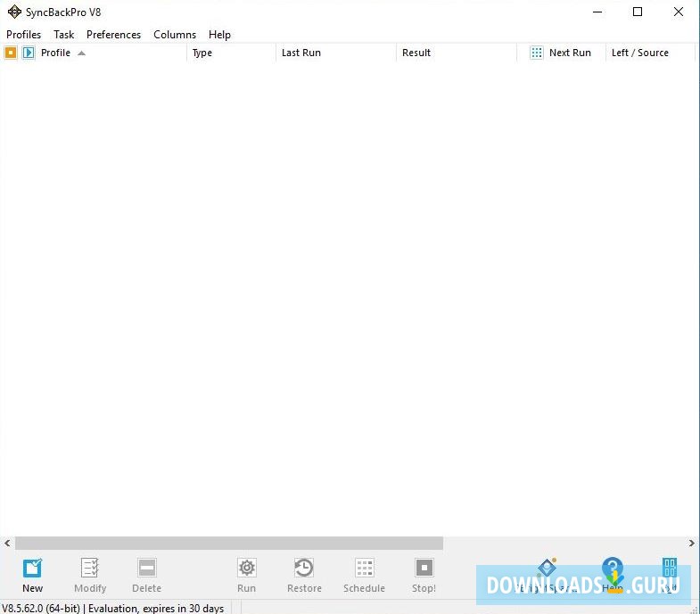Maximize the SyncBackPro window
Image resolution: width=700 pixels, height=614 pixels.
pos(638,12)
